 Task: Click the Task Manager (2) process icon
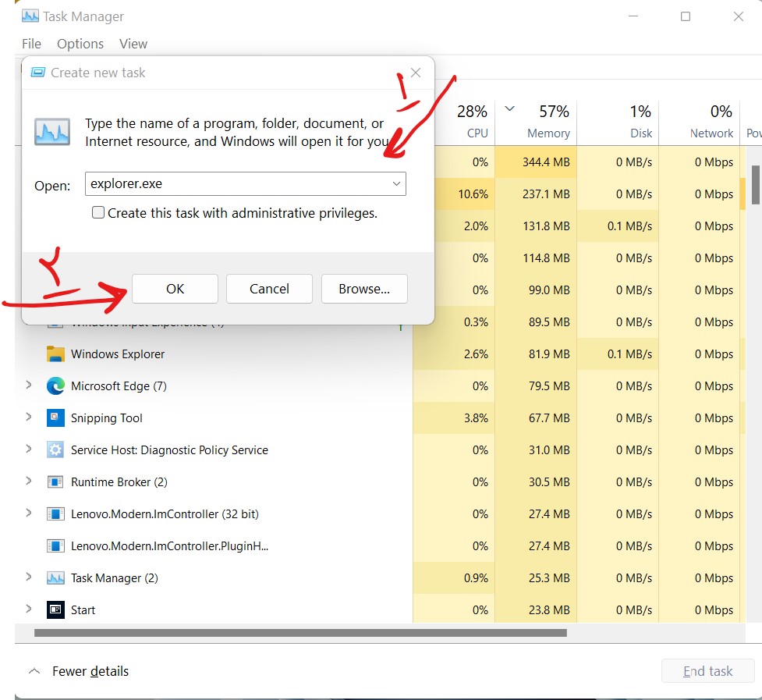(55, 578)
